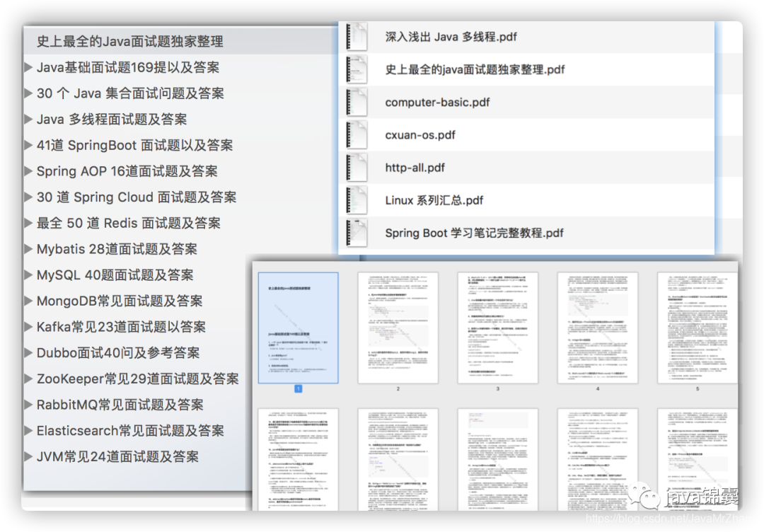Select page 4 thumbnail in the preview grid

click(x=597, y=328)
